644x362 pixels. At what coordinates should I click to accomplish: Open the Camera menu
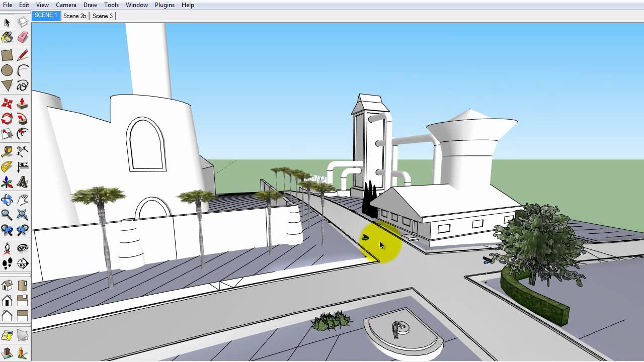pos(66,5)
